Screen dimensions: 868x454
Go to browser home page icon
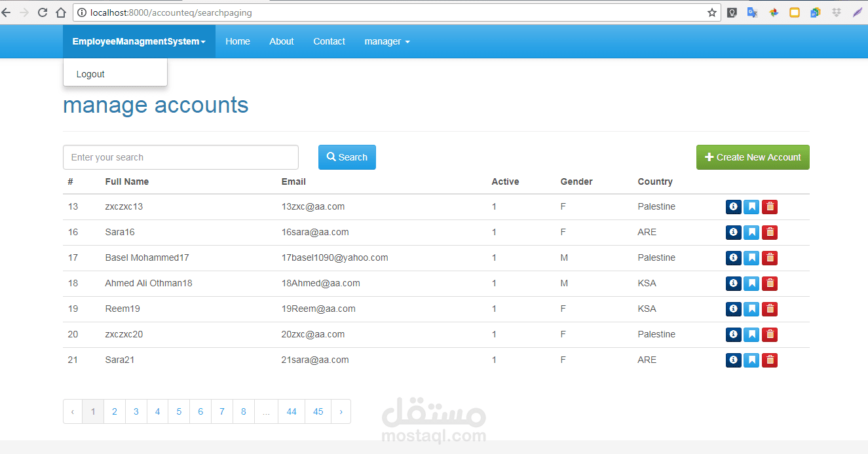click(x=61, y=12)
